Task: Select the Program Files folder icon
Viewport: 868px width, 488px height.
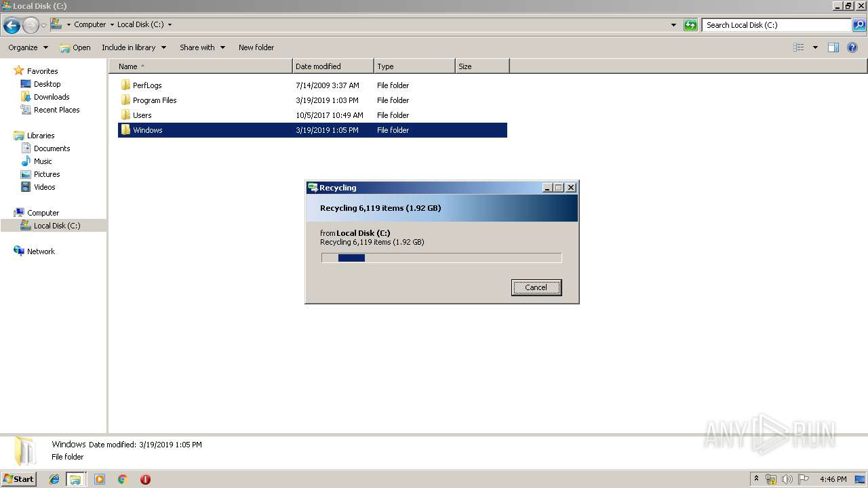Action: pos(125,100)
